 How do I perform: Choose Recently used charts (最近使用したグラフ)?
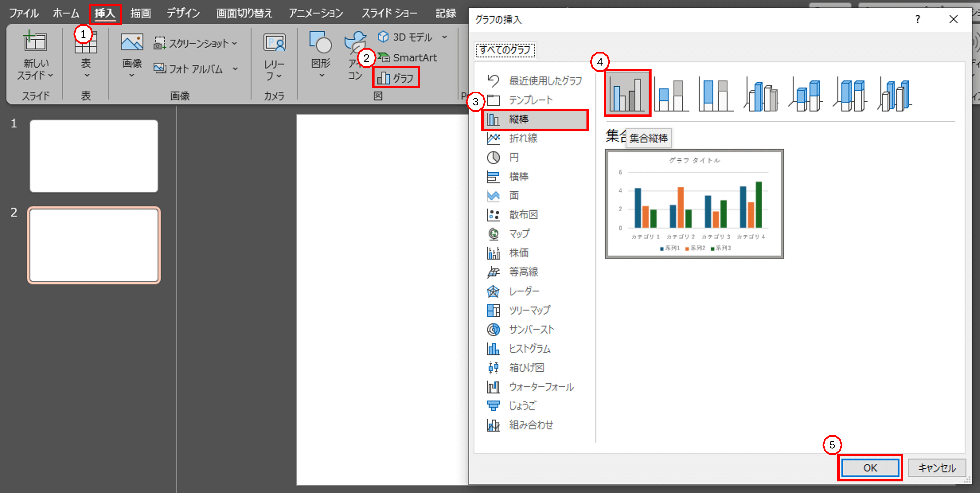pos(535,81)
